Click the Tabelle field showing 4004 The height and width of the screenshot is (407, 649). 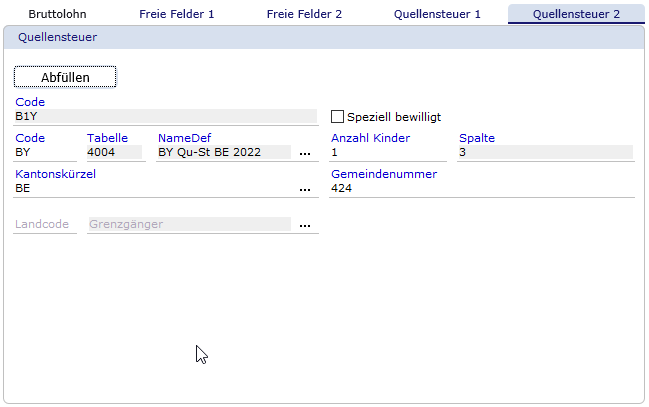(116, 152)
